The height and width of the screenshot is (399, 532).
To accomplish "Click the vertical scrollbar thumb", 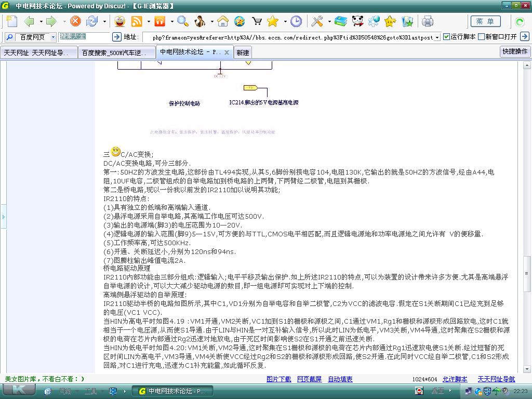I will 527,273.
